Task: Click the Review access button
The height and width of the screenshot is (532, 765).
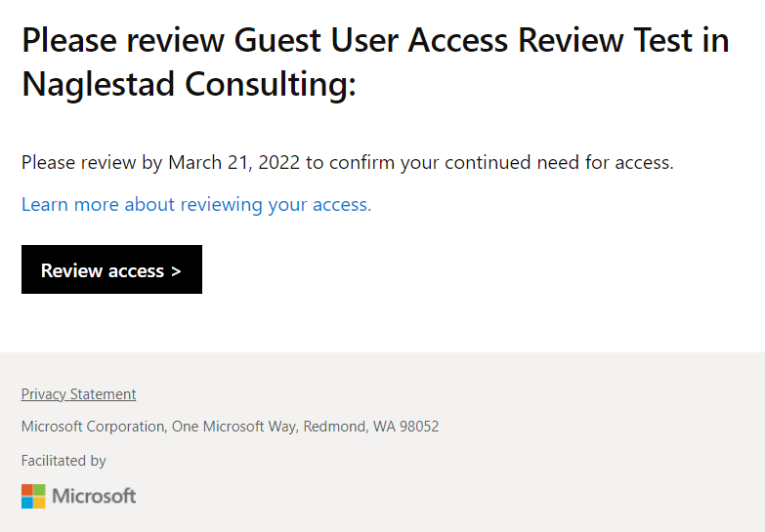Action: 111,269
